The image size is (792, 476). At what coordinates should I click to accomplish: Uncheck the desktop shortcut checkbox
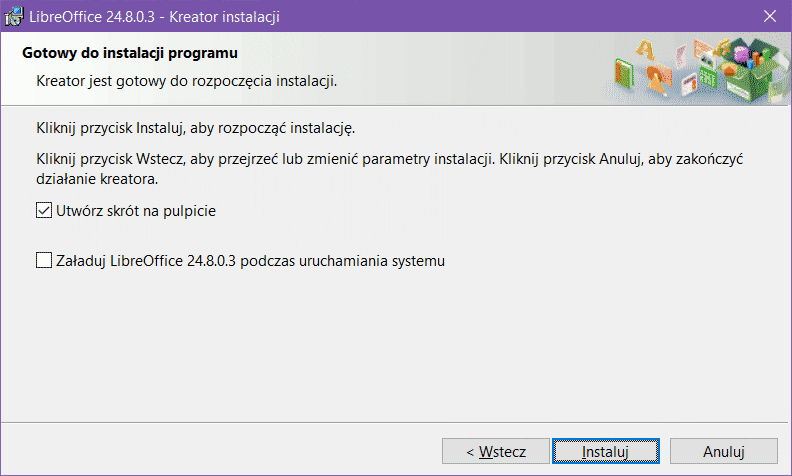pos(43,211)
